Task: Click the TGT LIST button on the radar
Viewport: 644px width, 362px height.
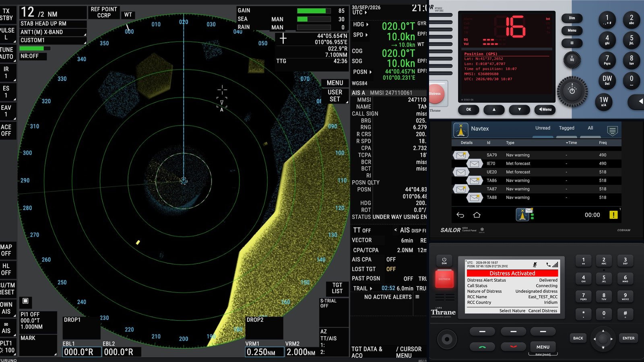Action: tap(337, 288)
